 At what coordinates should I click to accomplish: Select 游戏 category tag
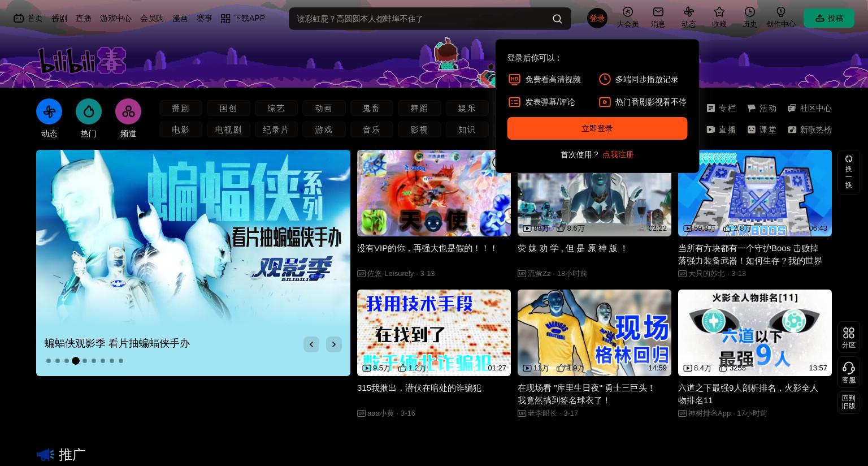(x=324, y=130)
